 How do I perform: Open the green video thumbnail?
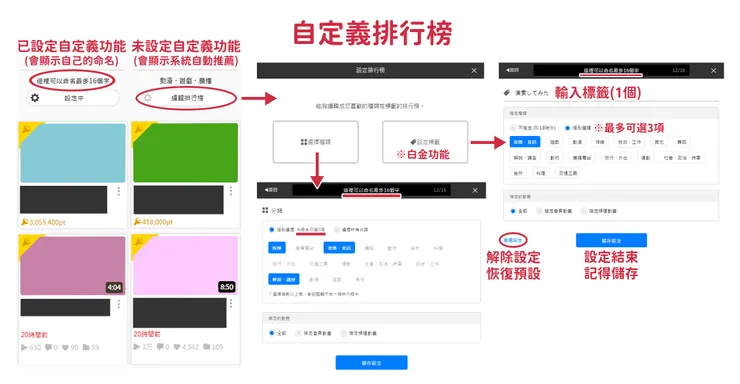(185, 152)
